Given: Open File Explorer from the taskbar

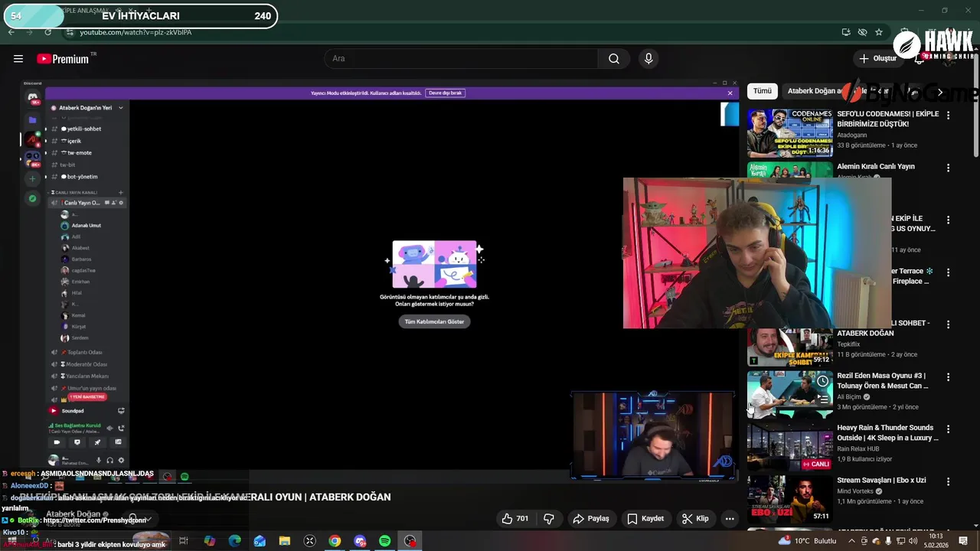Looking at the screenshot, I should pos(284,541).
